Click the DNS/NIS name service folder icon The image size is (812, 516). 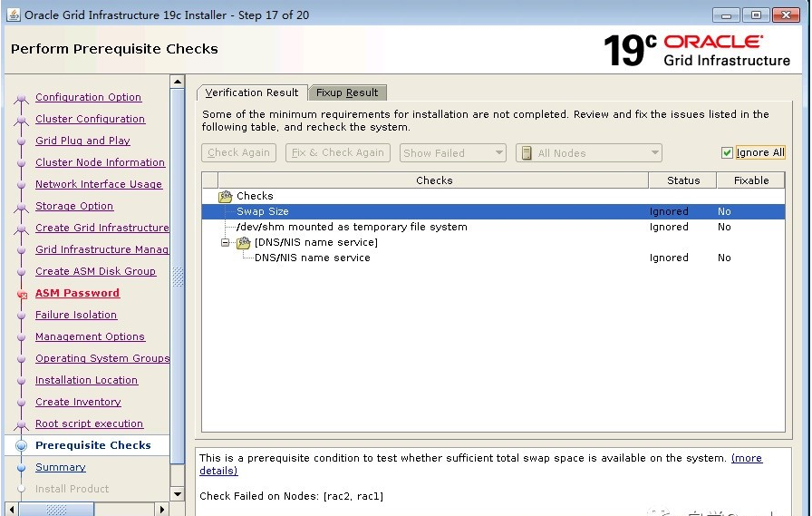[x=243, y=243]
